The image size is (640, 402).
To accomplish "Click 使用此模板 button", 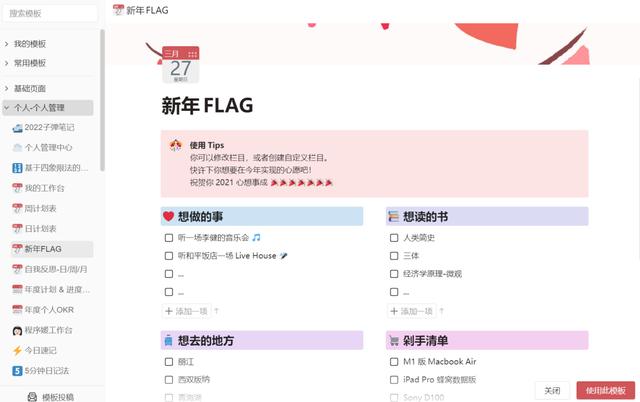I will click(x=604, y=390).
